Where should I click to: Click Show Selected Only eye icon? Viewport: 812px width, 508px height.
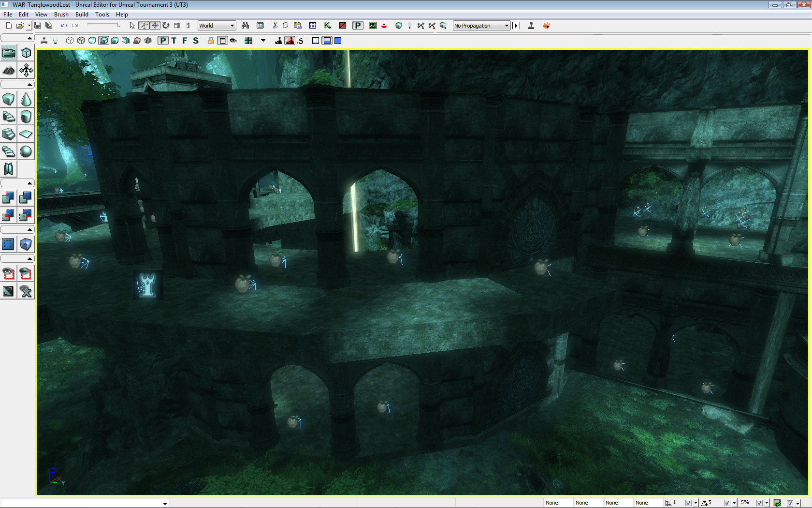coord(9,273)
